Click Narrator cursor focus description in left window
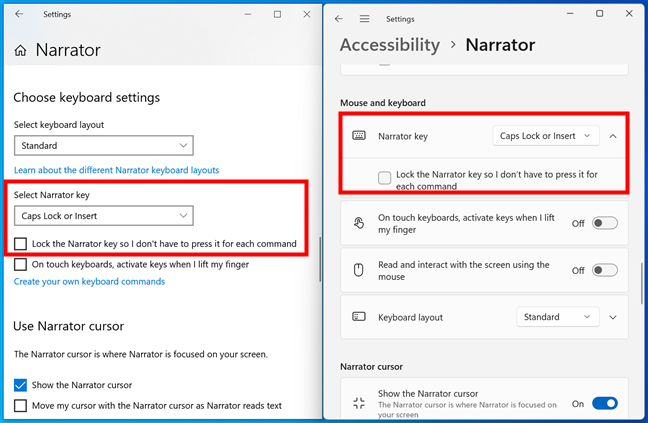This screenshot has width=648, height=423. tap(141, 354)
